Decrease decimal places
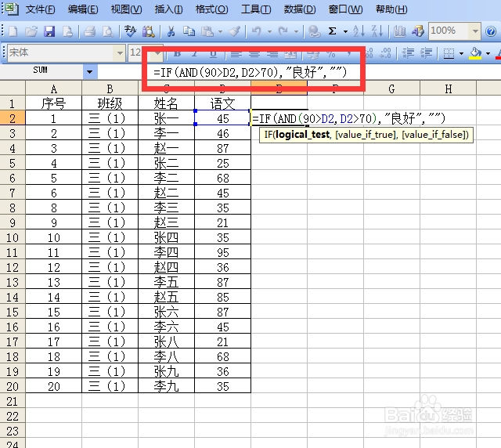Image resolution: width=501 pixels, height=448 pixels. (x=385, y=53)
